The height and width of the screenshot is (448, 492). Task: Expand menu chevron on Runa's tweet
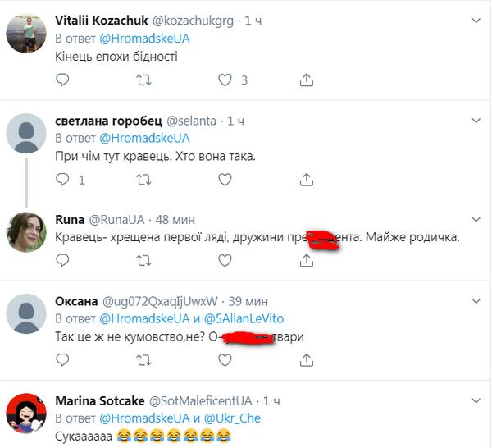[x=477, y=219]
